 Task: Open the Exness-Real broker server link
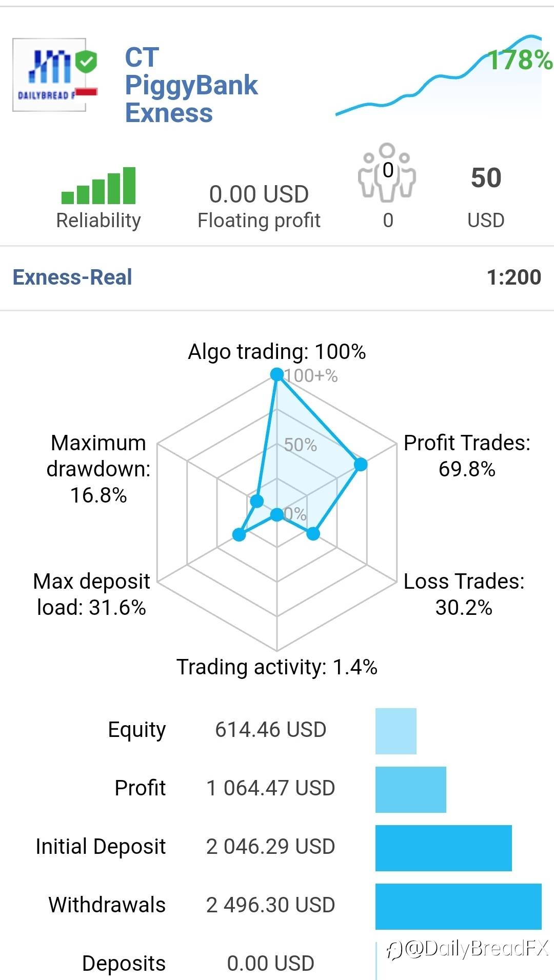(72, 277)
